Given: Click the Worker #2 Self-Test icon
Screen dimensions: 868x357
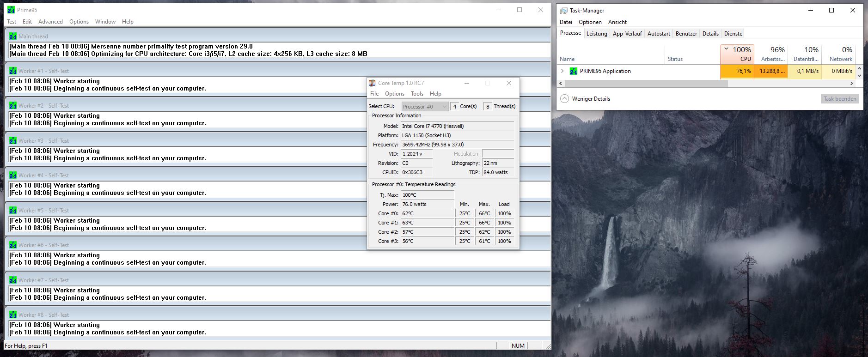Looking at the screenshot, I should click(x=13, y=105).
